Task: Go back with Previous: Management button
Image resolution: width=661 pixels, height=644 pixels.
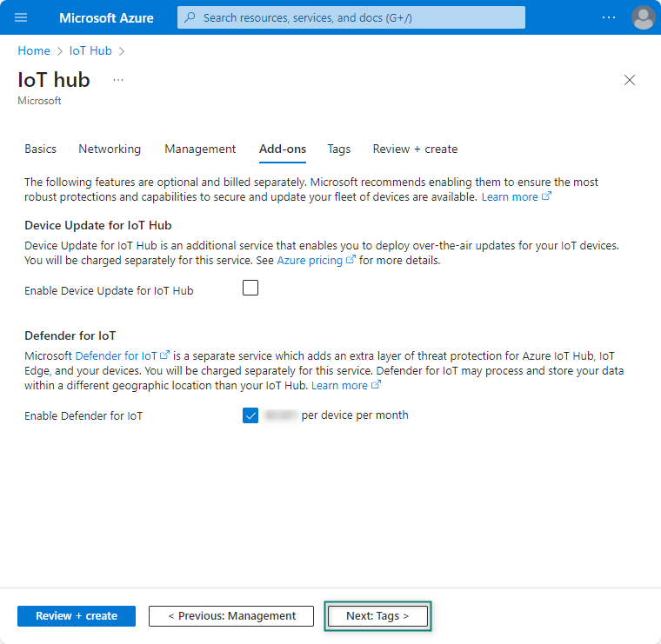Action: click(231, 616)
